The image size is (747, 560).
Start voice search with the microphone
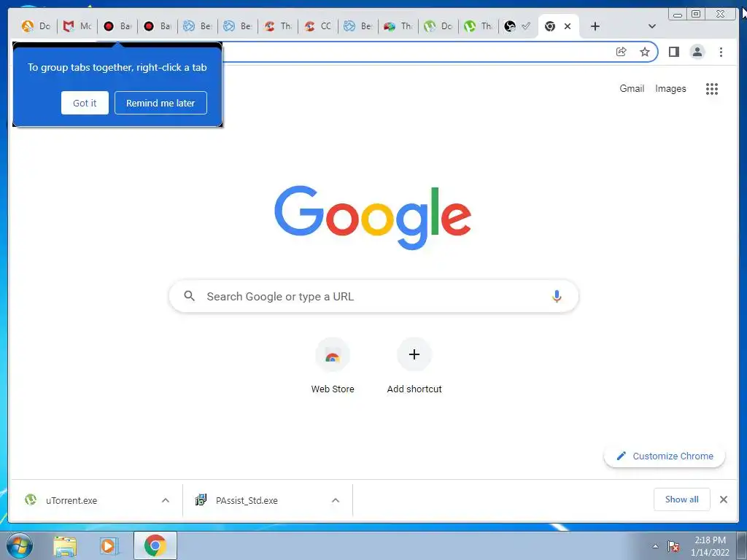[557, 296]
